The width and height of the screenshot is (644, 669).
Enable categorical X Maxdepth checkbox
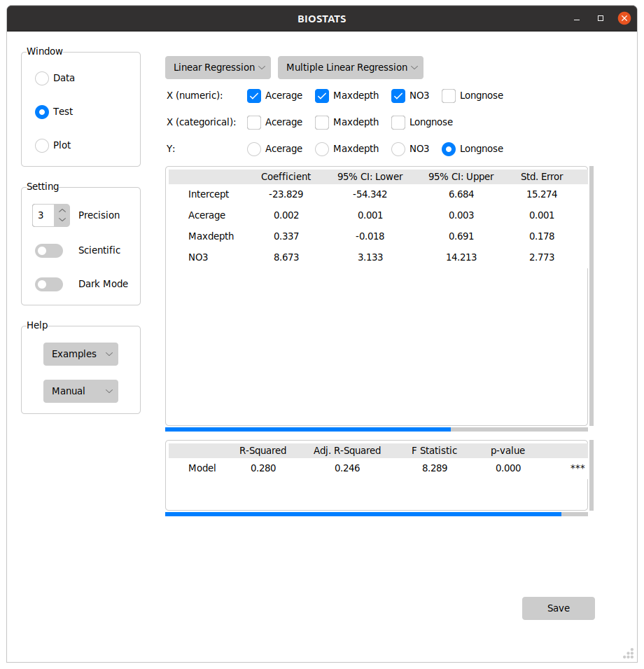[x=322, y=122]
